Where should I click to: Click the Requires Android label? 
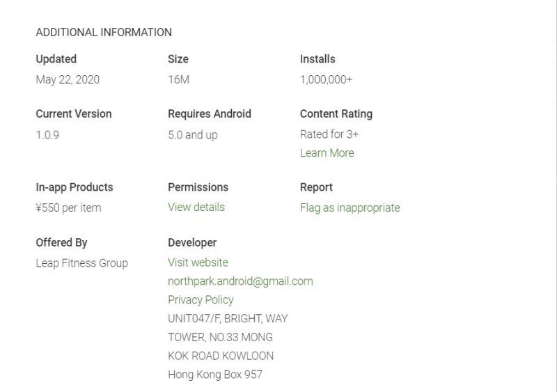(x=210, y=114)
